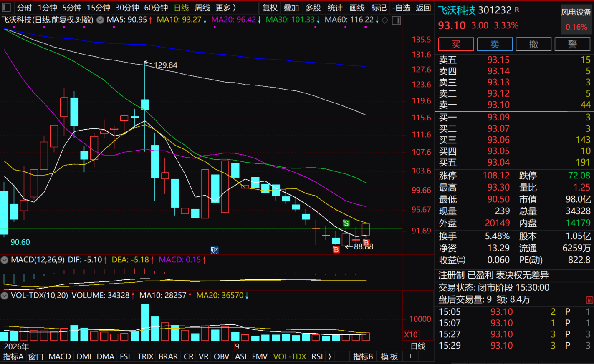Open the MA indicator dropdown next to 飞沃科技 title
The height and width of the screenshot is (364, 594).
point(100,20)
